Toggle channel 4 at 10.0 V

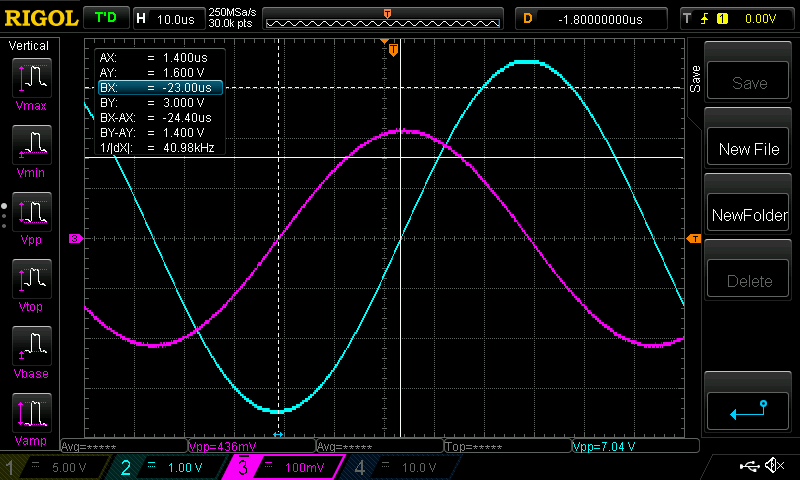pyautogui.click(x=399, y=467)
